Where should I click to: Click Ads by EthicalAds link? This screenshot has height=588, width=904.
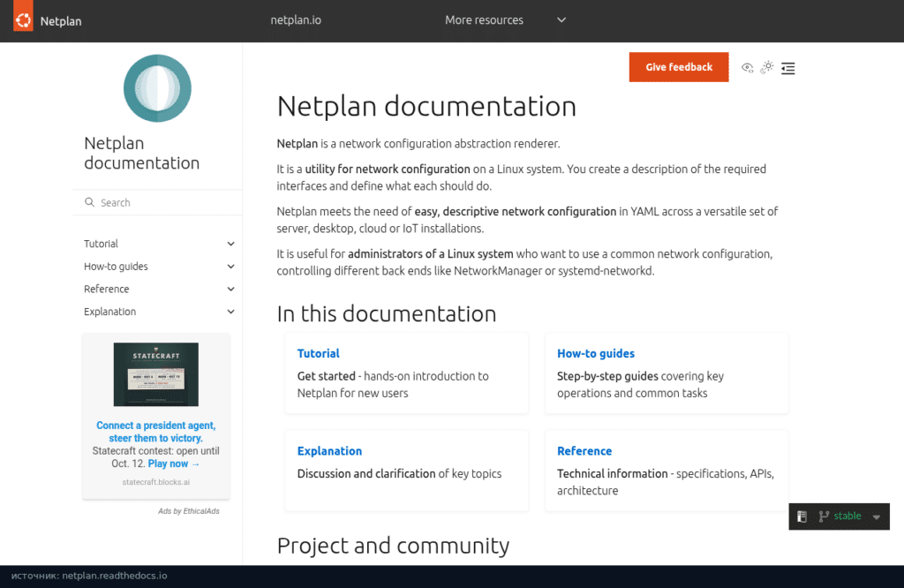[189, 511]
